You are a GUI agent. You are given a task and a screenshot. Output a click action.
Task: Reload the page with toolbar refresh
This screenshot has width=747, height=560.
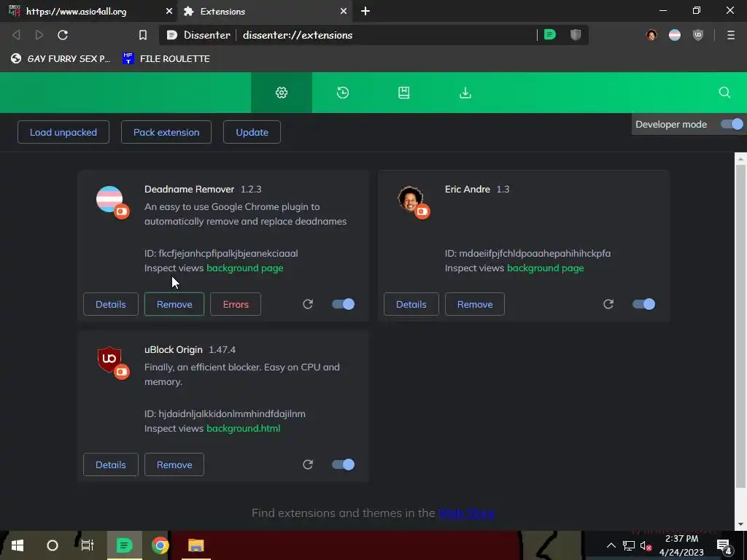[x=63, y=35]
